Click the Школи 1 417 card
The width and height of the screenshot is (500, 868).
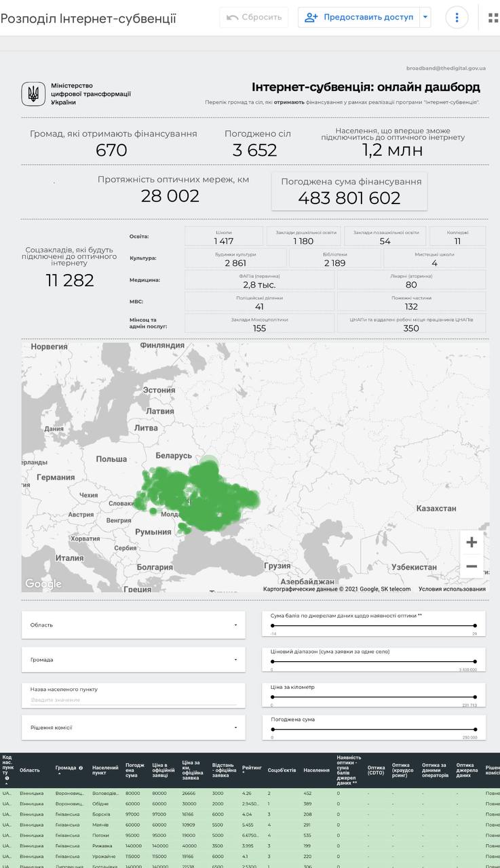[x=224, y=236]
